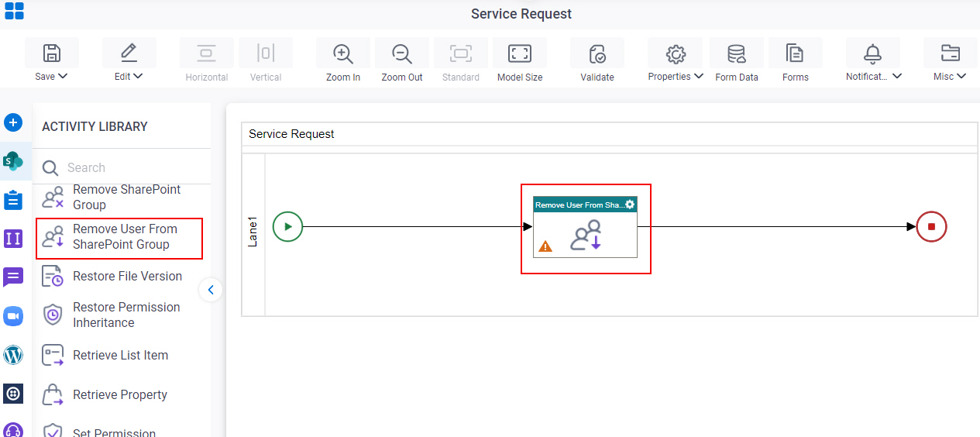Select Retrieve Property activity
The width and height of the screenshot is (980, 437).
[121, 395]
